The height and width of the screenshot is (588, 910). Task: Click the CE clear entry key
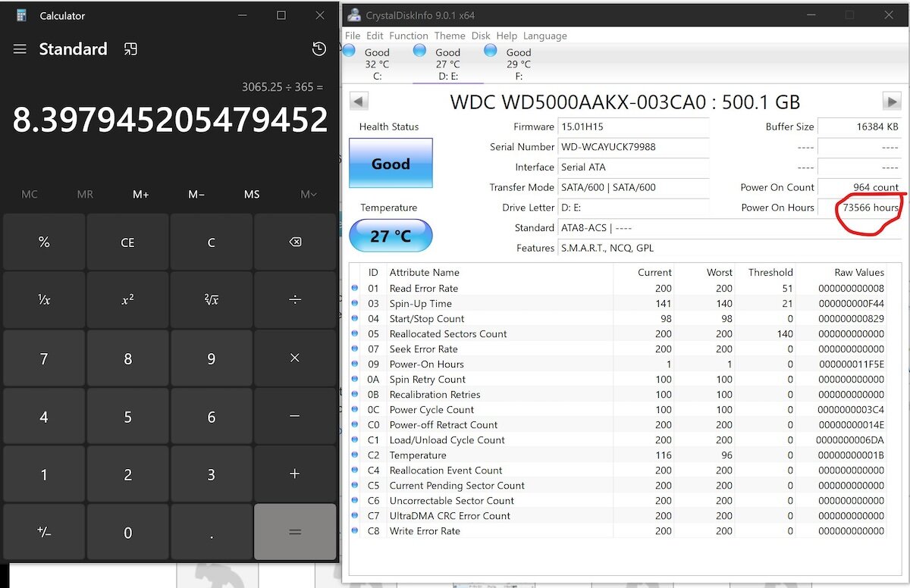click(127, 242)
